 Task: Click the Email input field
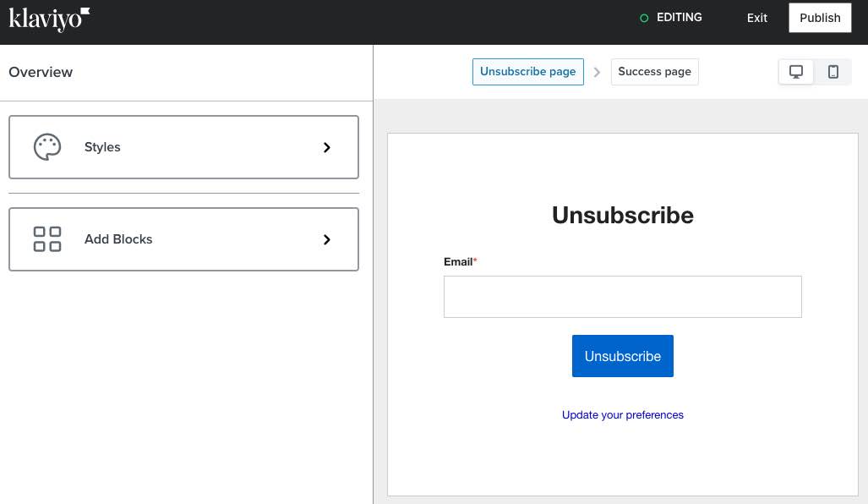pyautogui.click(x=622, y=297)
